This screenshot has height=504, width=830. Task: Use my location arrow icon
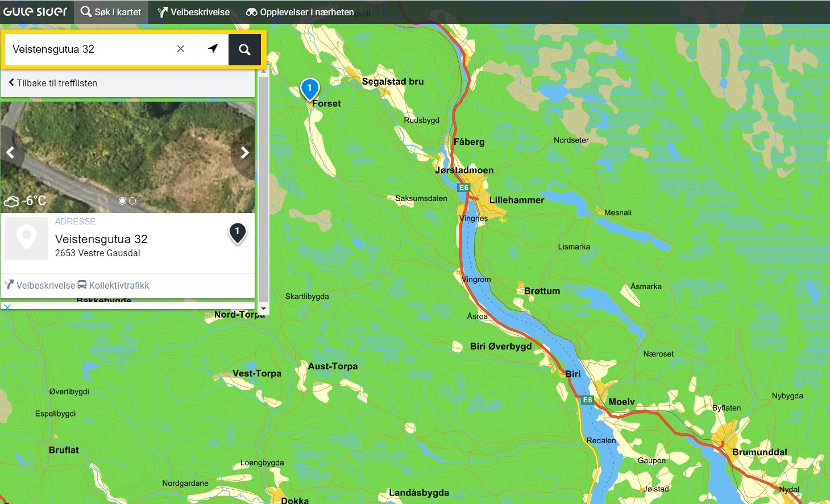coord(213,49)
